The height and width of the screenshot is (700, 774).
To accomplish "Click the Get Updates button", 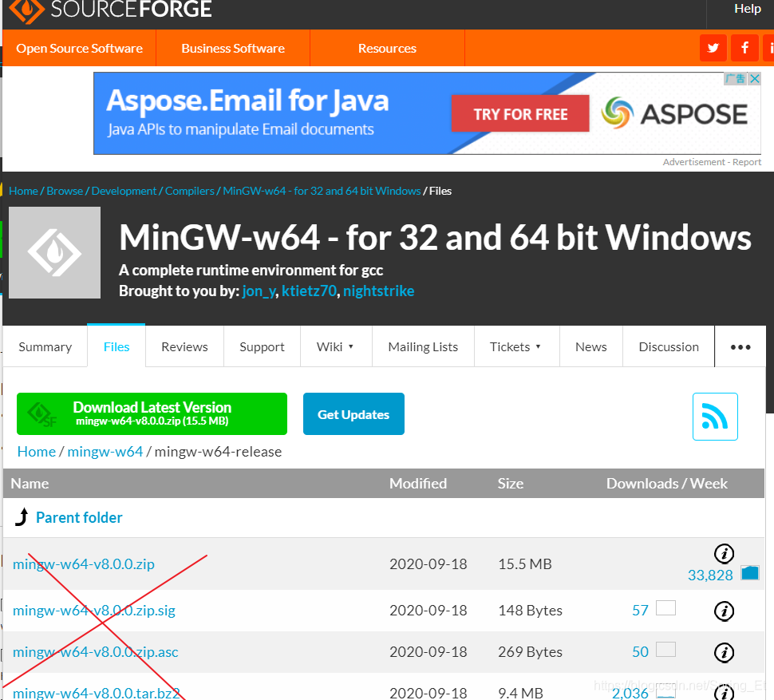I will 353,413.
